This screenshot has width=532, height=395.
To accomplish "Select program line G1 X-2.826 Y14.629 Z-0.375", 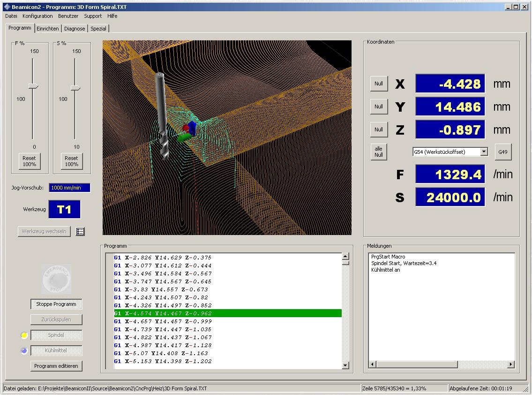I will 228,258.
